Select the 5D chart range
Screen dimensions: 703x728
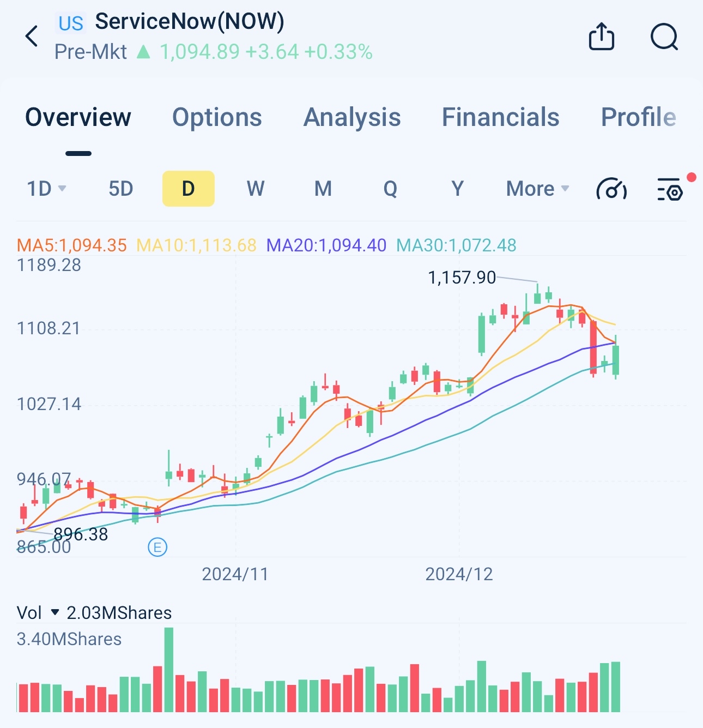tap(121, 189)
